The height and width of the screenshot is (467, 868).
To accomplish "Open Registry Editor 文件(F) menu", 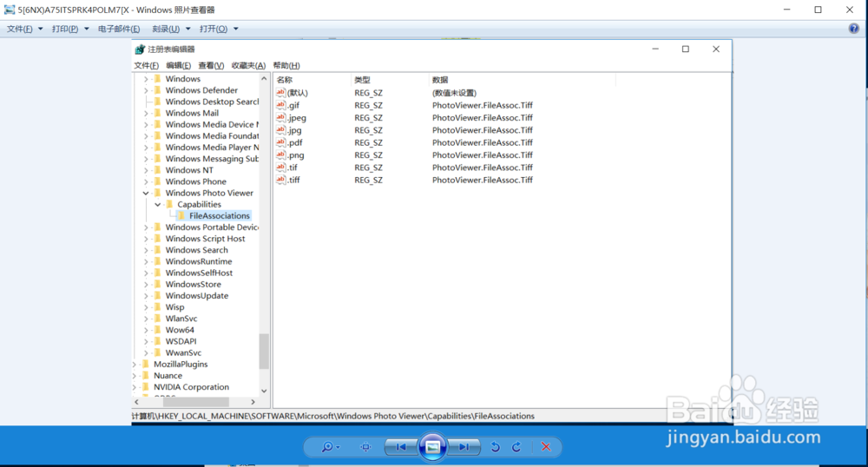I will (x=146, y=65).
